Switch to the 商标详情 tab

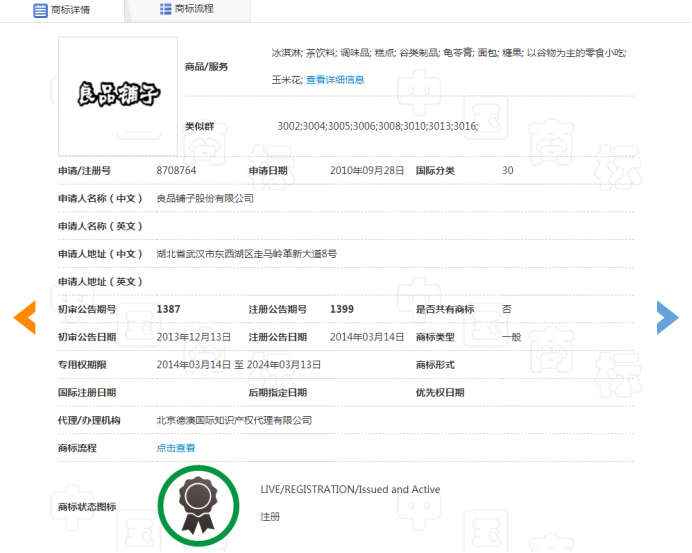(x=69, y=10)
